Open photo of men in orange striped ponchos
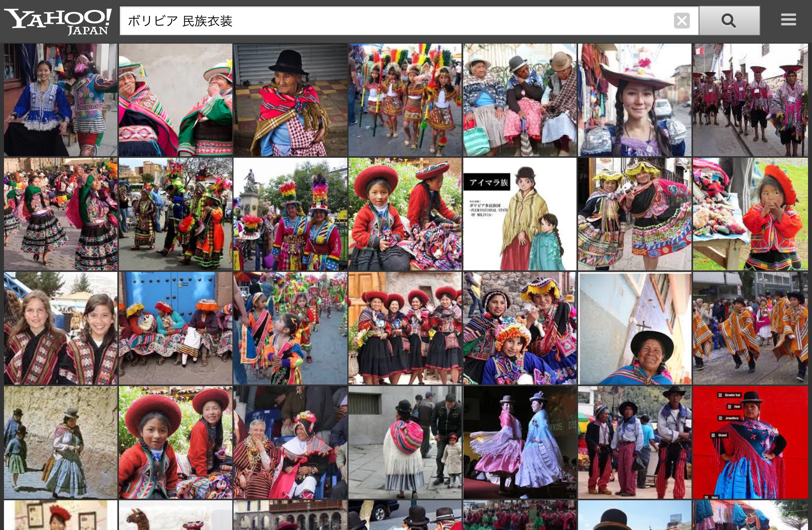 (x=750, y=328)
